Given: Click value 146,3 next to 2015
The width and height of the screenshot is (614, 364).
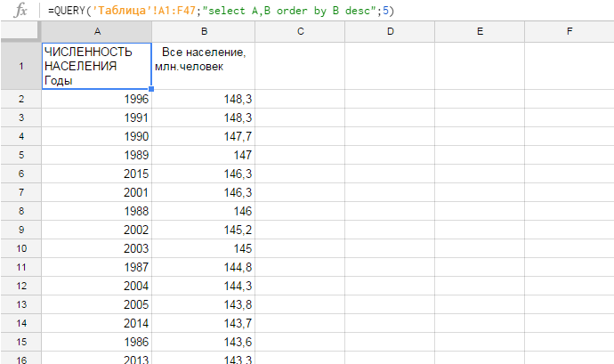Looking at the screenshot, I should tap(204, 174).
